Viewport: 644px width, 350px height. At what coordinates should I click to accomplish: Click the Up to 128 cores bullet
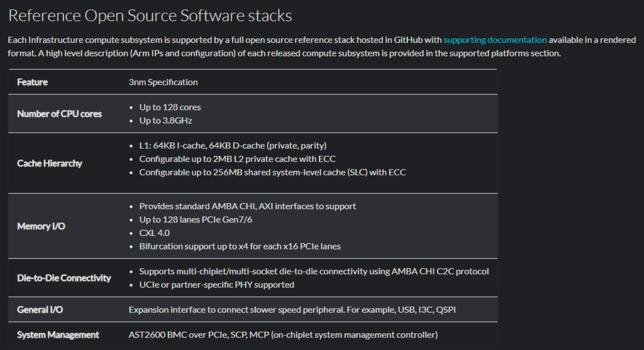(170, 107)
